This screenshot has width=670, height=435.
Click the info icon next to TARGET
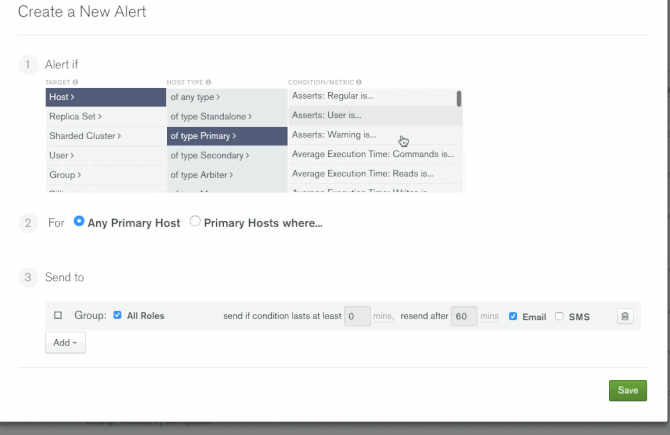pyautogui.click(x=76, y=82)
